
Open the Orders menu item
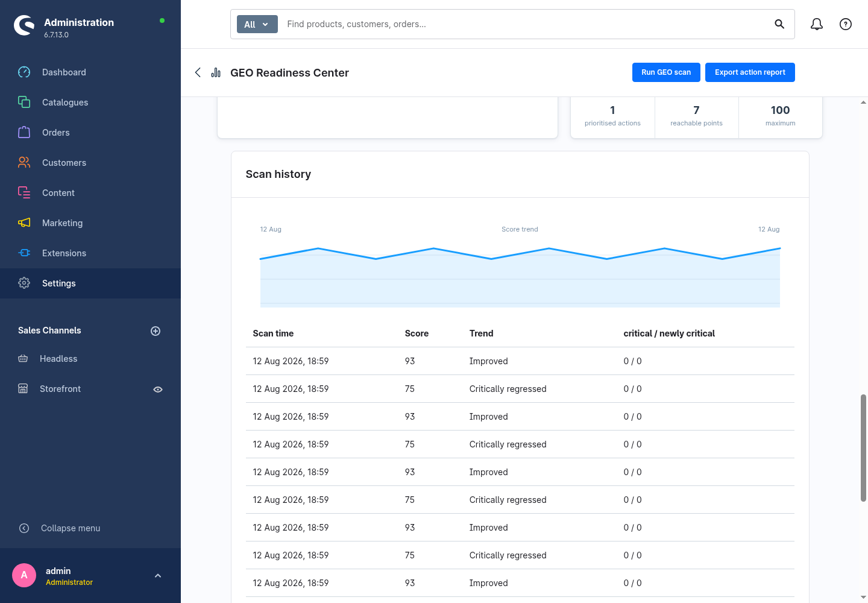(90, 133)
